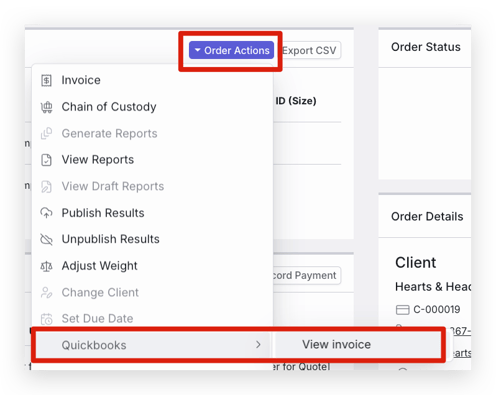Screen dimensions: 496x395
Task: Click the Generate Reports copy icon
Action: [x=46, y=133]
